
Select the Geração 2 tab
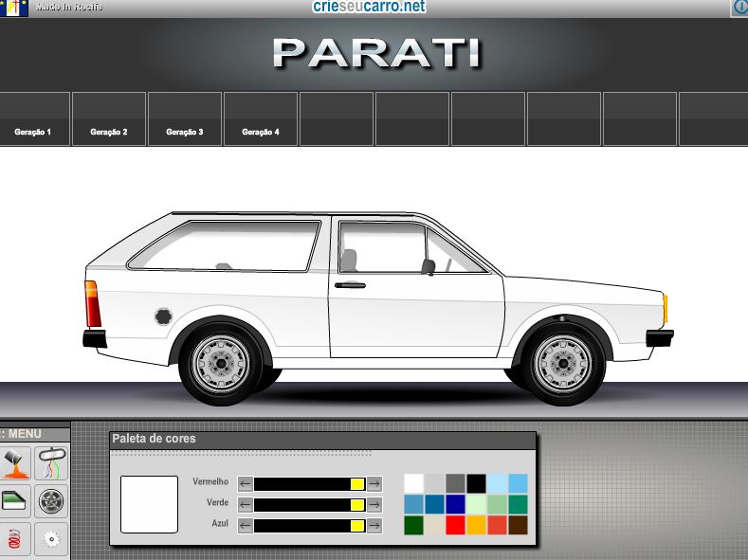point(109,119)
